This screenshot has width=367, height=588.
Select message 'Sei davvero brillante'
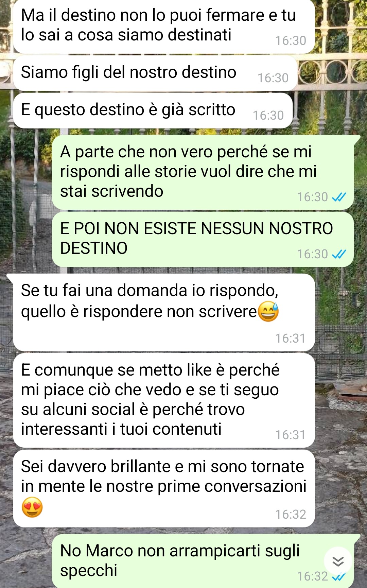pyautogui.click(x=164, y=488)
